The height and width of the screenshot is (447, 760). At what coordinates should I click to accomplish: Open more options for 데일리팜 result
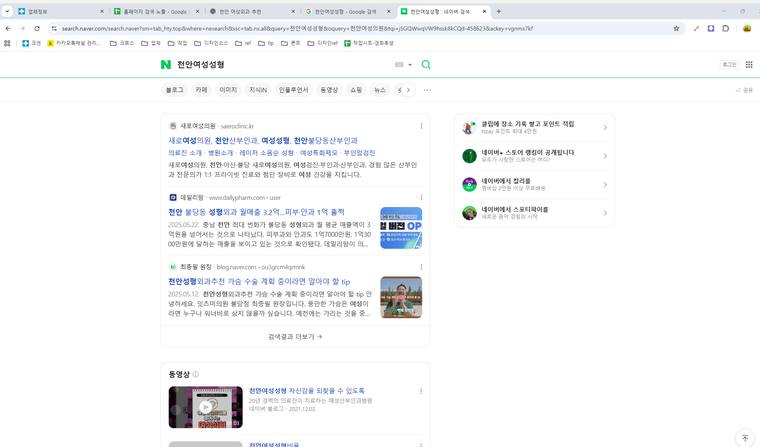click(421, 198)
